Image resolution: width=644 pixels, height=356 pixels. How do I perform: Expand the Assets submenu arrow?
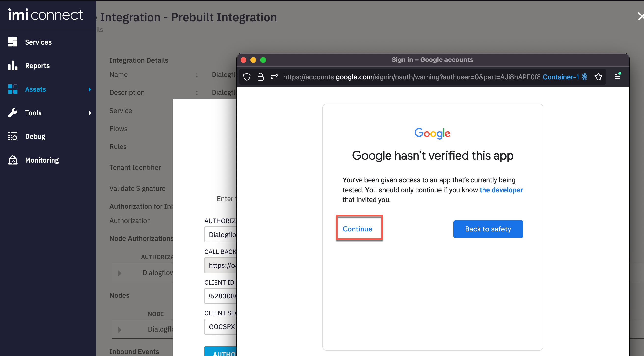coord(90,89)
